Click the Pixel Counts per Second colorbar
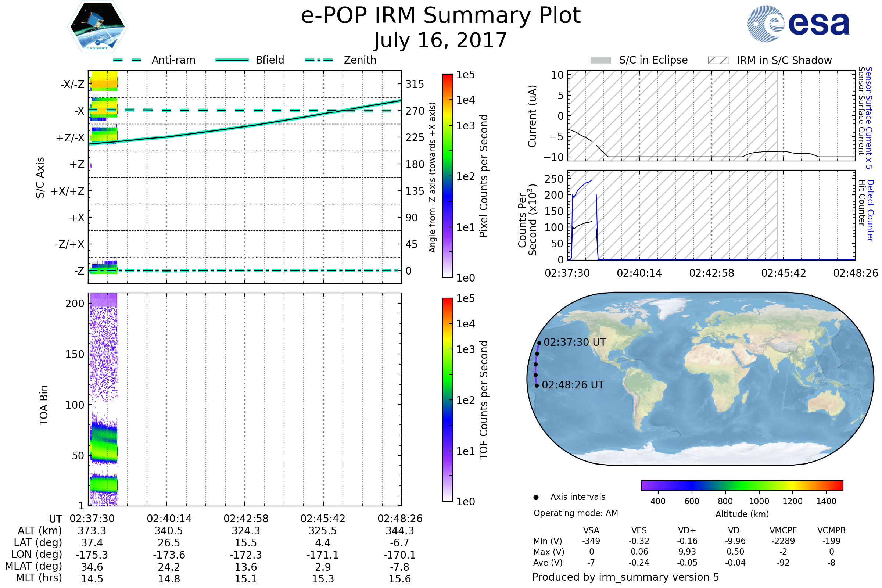This screenshot has height=588, width=882. tap(448, 176)
